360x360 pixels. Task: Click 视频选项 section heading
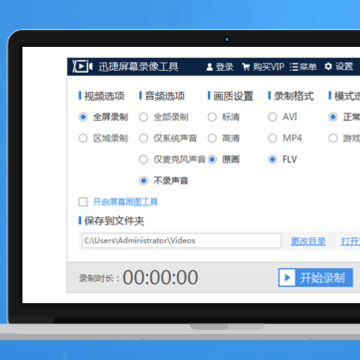(x=104, y=96)
